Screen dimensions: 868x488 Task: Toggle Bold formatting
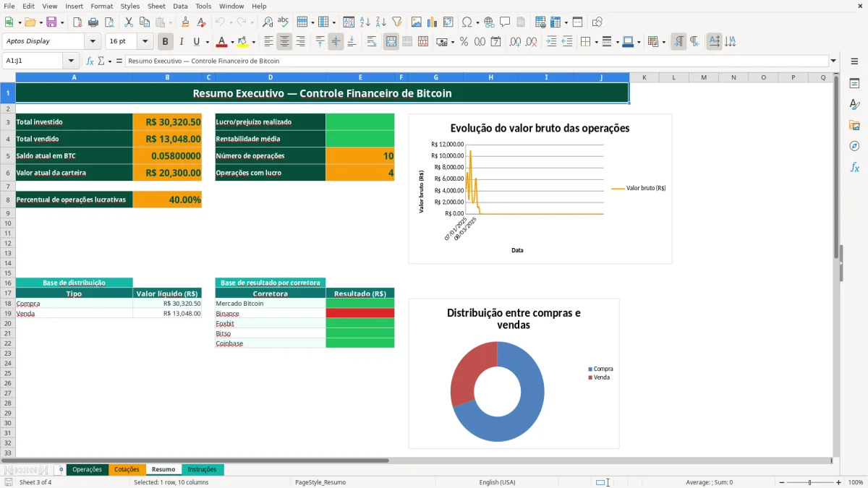[166, 42]
